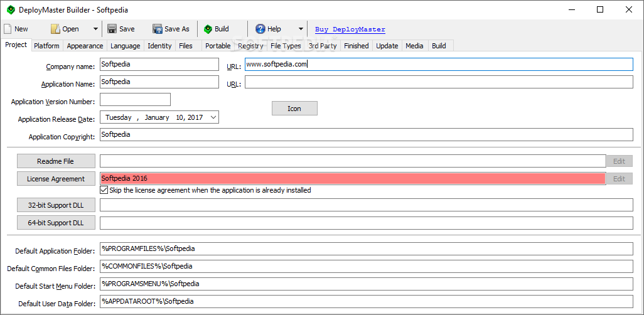Open the Finished tab
Screen dimensions: 644x315
[357, 46]
